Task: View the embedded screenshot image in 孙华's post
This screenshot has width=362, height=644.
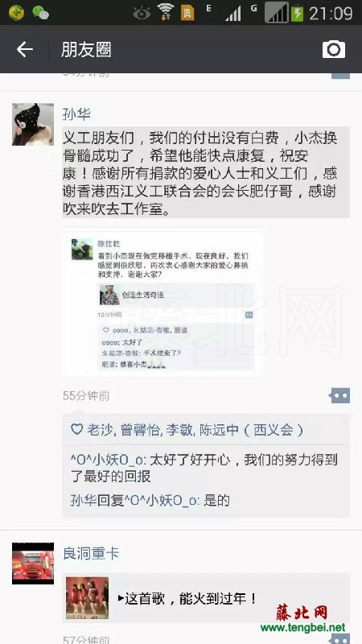Action: point(163,303)
